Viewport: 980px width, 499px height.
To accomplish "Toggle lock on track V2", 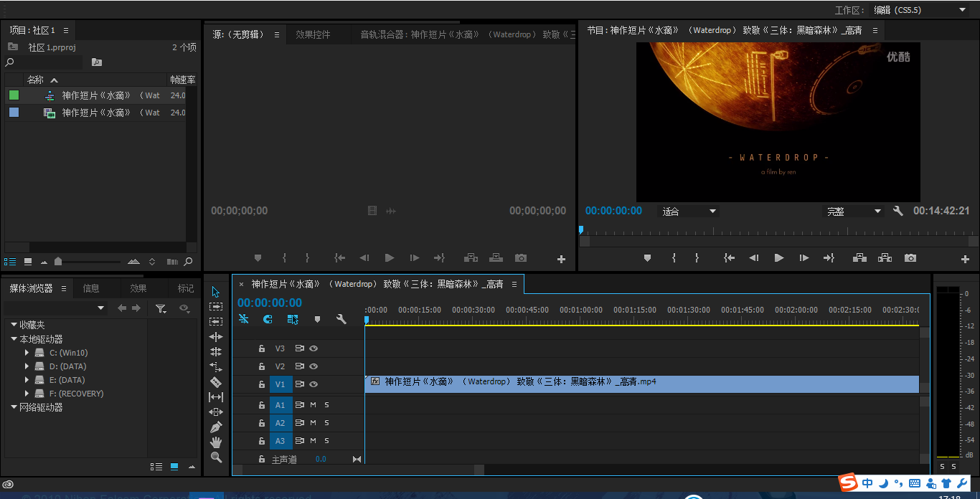I will (x=262, y=366).
